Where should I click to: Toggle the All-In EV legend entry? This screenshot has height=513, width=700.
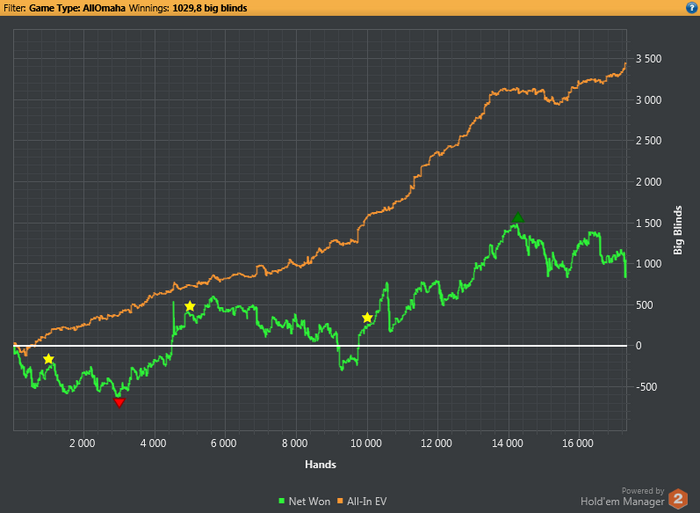(x=362, y=501)
